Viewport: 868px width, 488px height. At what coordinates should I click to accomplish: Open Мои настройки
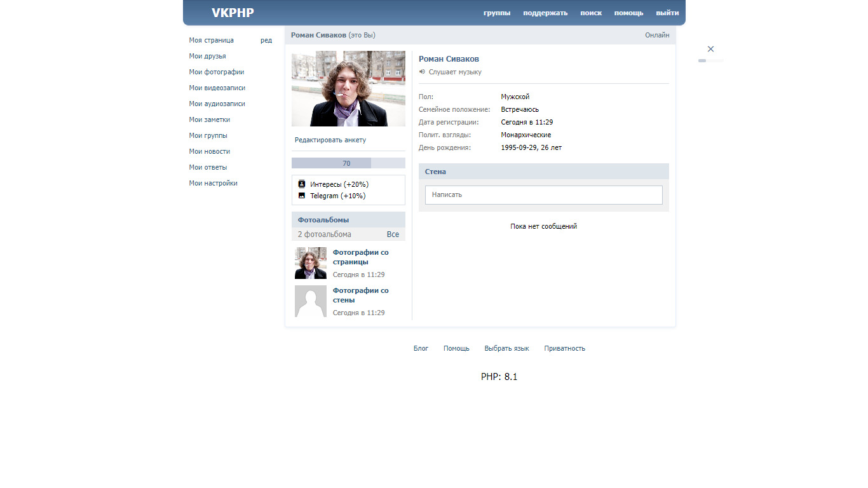click(213, 183)
